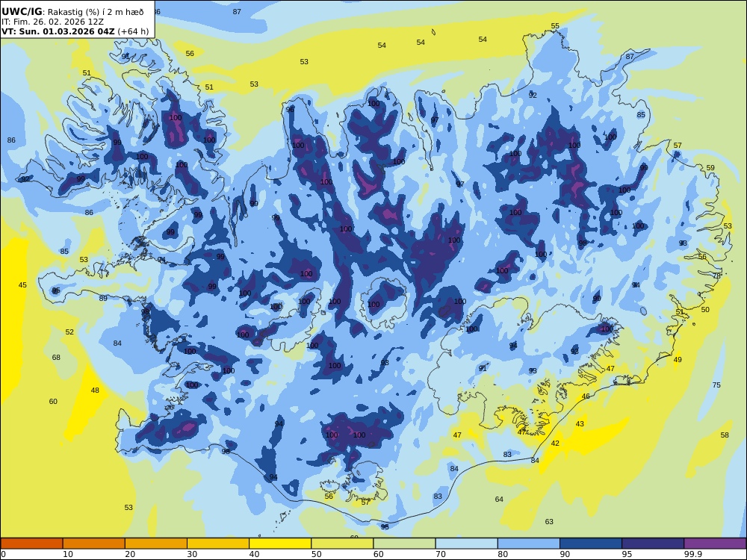Select the 70–80 pale blue legend segment
This screenshot has width=747, height=560.
pyautogui.click(x=466, y=544)
